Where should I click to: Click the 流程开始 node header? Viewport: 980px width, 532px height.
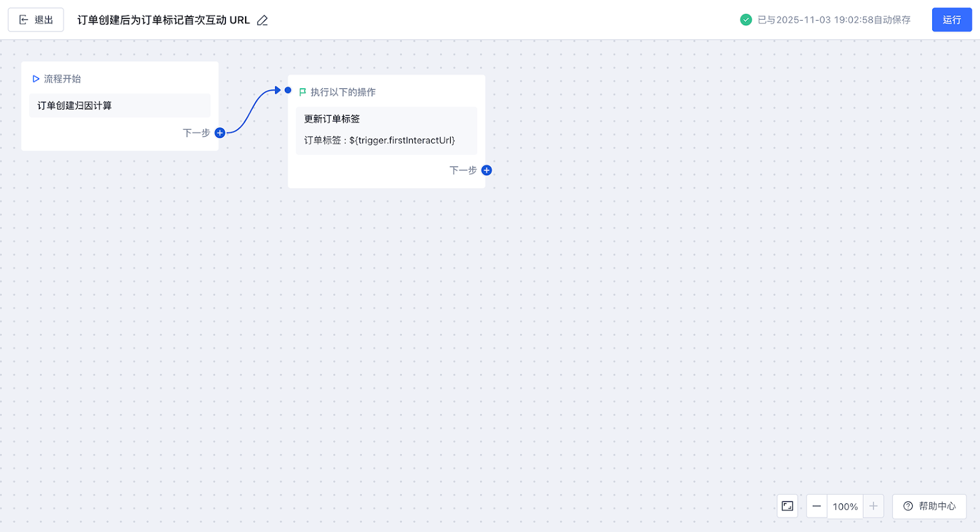[62, 79]
